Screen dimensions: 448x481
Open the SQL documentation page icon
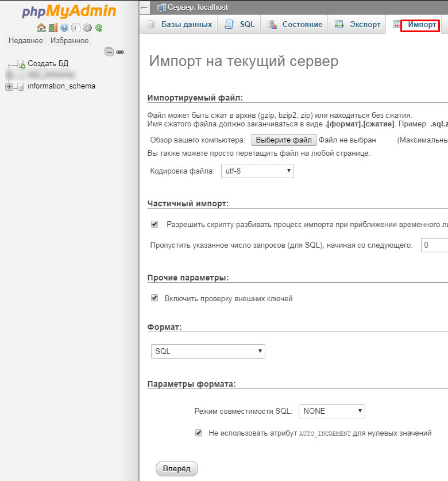click(76, 28)
